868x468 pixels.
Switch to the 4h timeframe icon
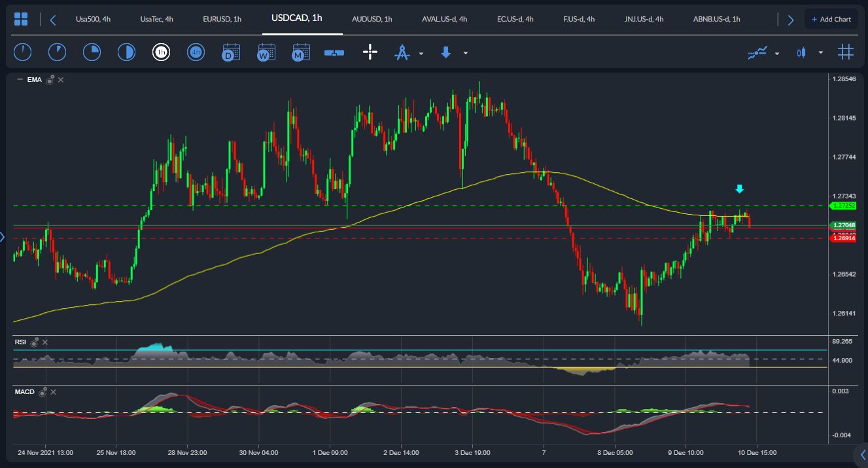click(x=196, y=52)
